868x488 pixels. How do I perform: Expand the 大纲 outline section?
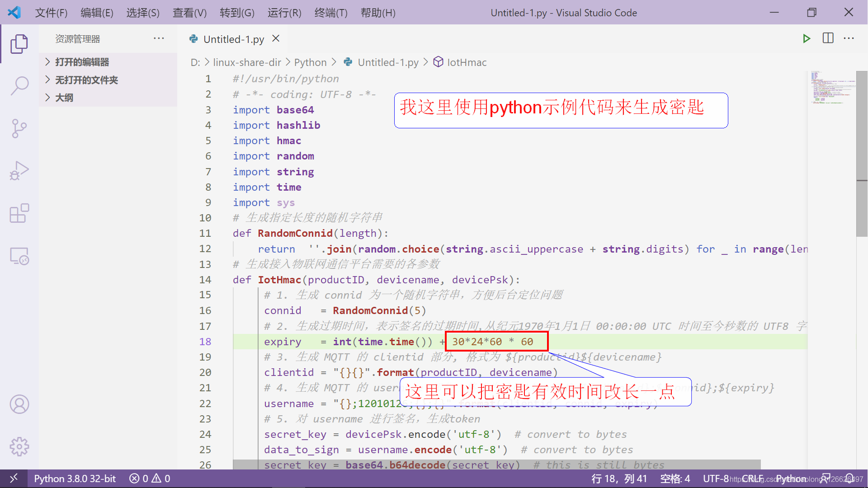(64, 98)
